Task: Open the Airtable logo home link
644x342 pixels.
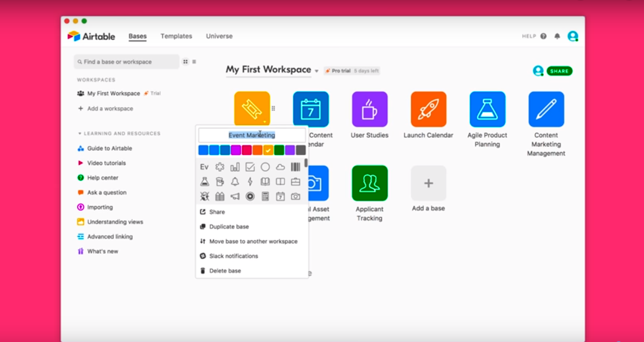Action: (91, 36)
